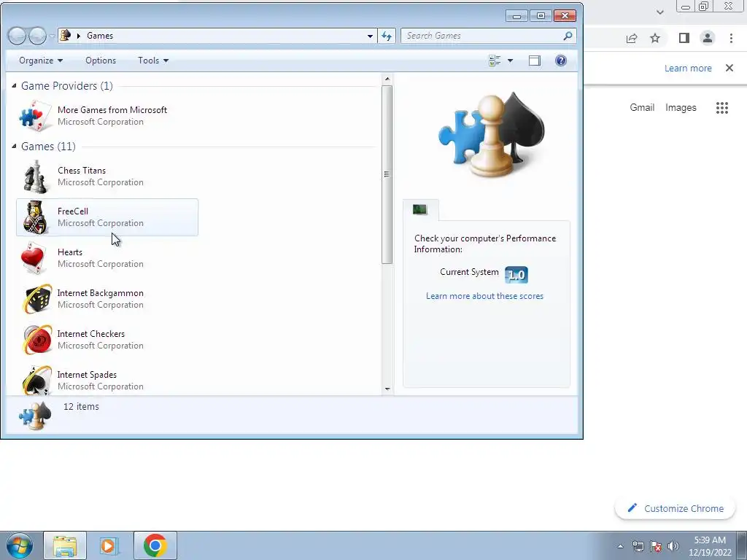This screenshot has width=747, height=560.
Task: Collapse the Games (11) group
Action: [x=15, y=146]
